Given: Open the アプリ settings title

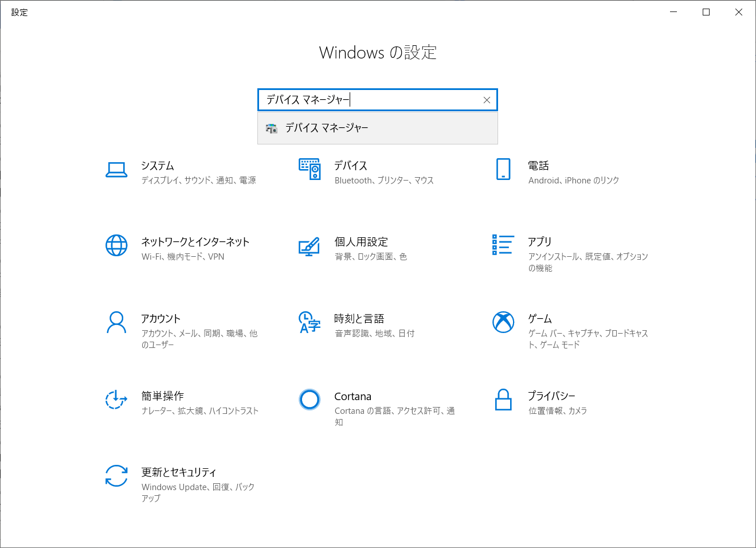Looking at the screenshot, I should (x=540, y=242).
